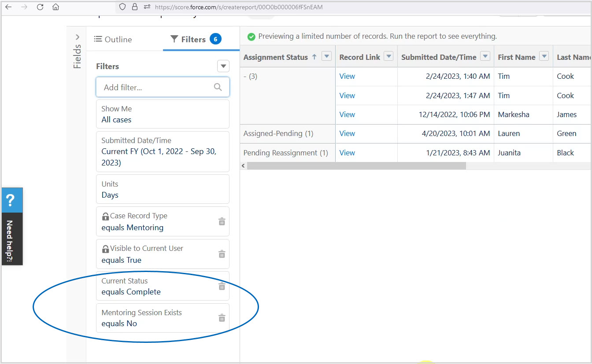Click the Add filter search field
The width and height of the screenshot is (592, 364).
(x=156, y=87)
